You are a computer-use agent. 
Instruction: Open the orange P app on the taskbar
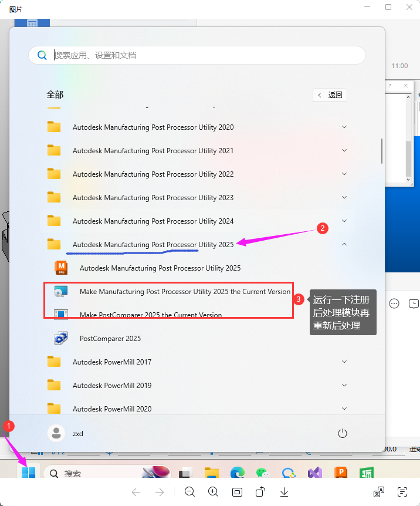coord(341,473)
